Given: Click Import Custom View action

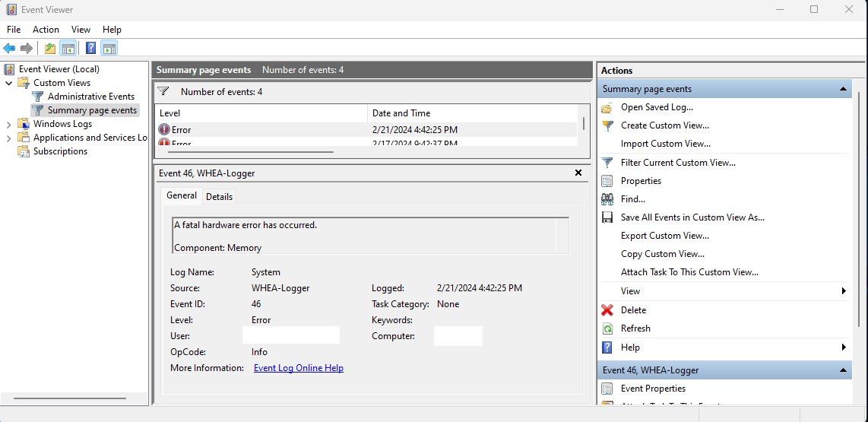Looking at the screenshot, I should [665, 144].
